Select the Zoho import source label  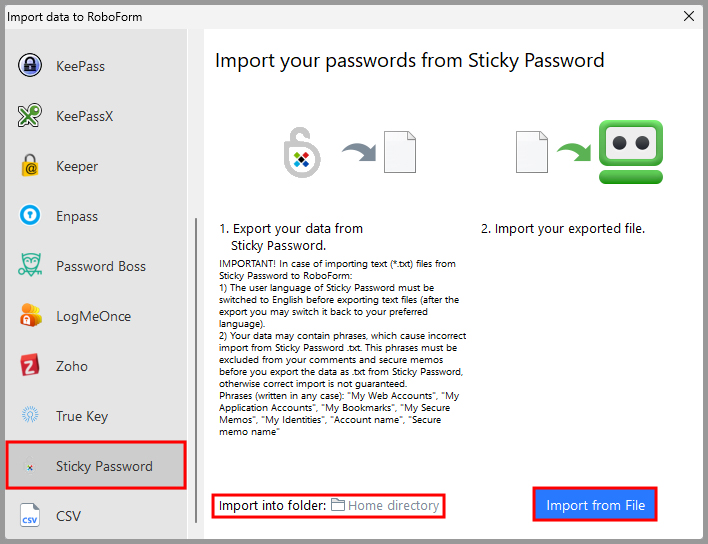point(72,366)
